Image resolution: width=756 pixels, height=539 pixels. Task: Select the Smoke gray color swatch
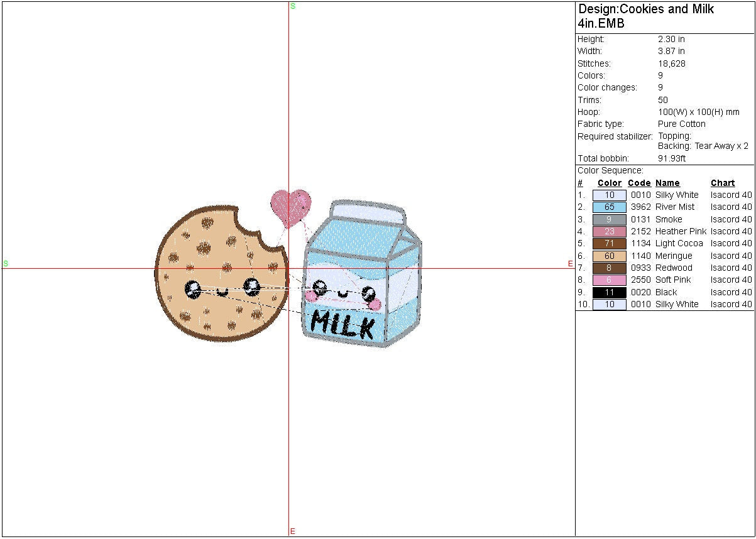pyautogui.click(x=609, y=219)
